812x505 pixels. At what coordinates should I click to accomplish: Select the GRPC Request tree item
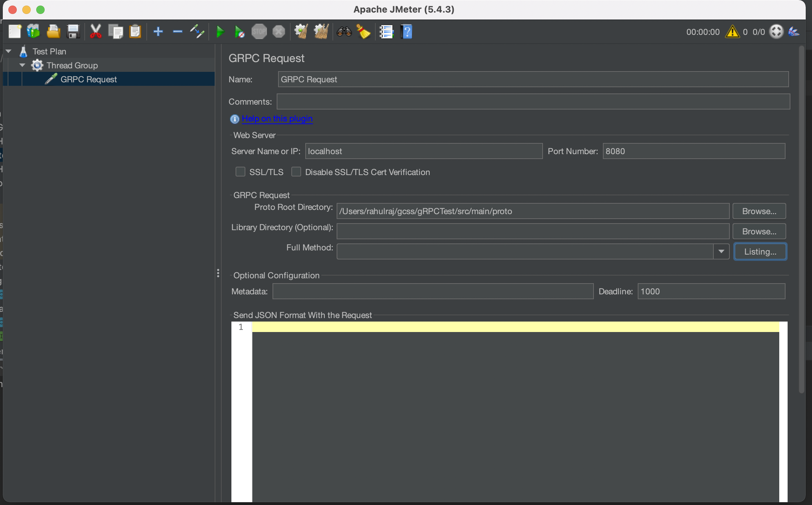[x=89, y=79]
